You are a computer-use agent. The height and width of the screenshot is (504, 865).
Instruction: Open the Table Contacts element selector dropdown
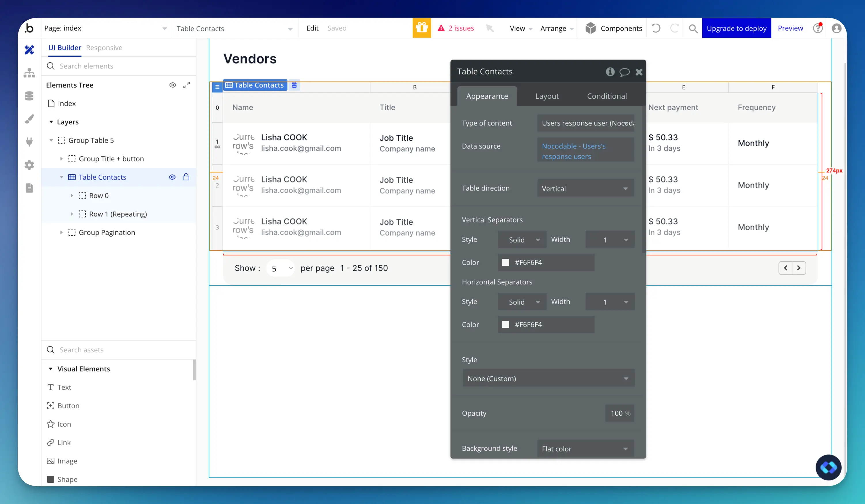click(235, 28)
